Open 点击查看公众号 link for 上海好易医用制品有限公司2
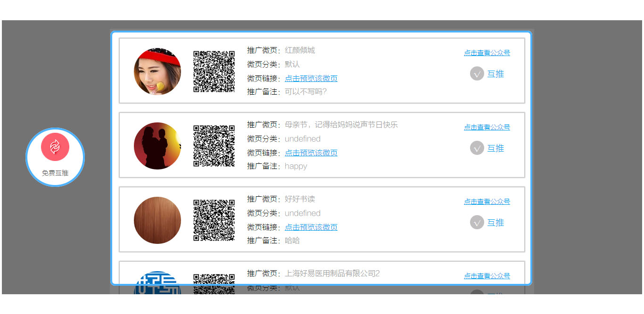Image resolution: width=644 pixels, height=314 pixels. coord(487,276)
